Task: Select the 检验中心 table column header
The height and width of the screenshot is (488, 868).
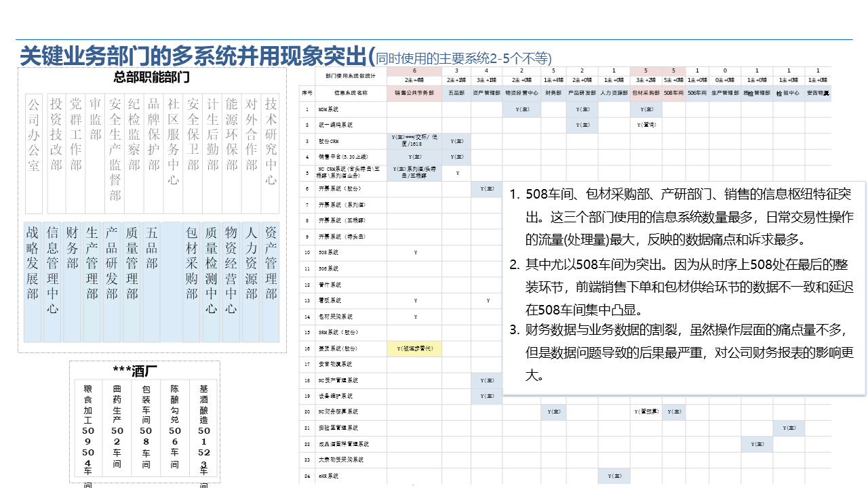Action: tap(789, 93)
